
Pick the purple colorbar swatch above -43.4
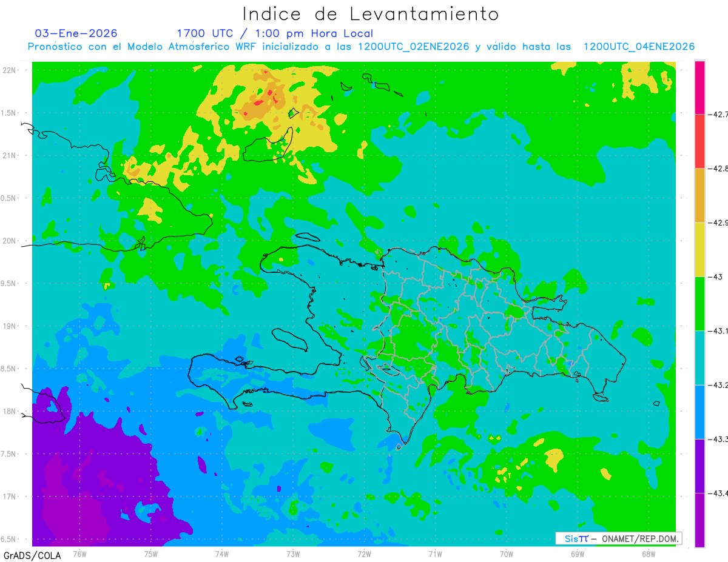coord(699,466)
